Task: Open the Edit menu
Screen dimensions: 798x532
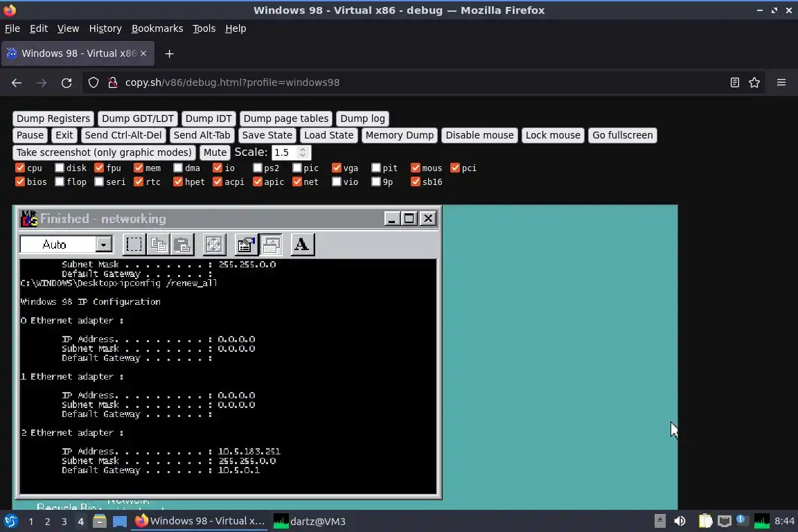Action: (39, 28)
